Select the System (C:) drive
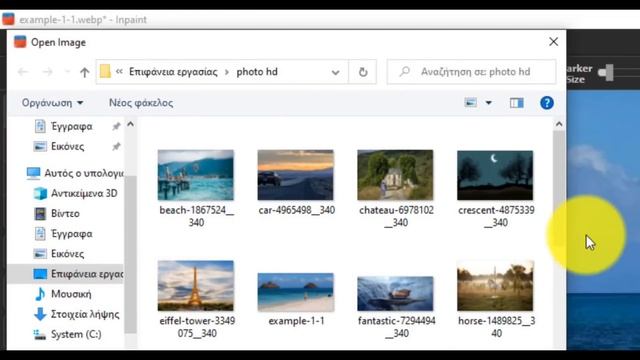Viewport: 640px width, 360px height. pos(76,334)
